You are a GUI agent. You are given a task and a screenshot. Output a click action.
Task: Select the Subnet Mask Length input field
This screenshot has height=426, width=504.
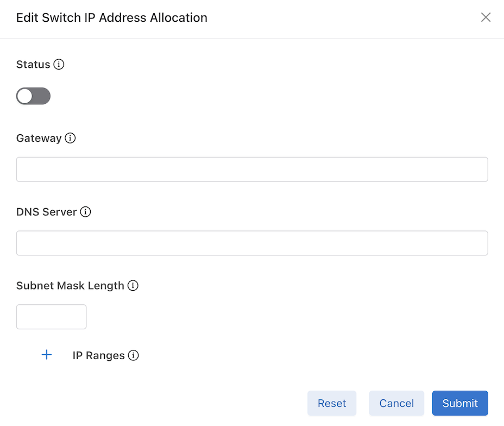coord(52,317)
